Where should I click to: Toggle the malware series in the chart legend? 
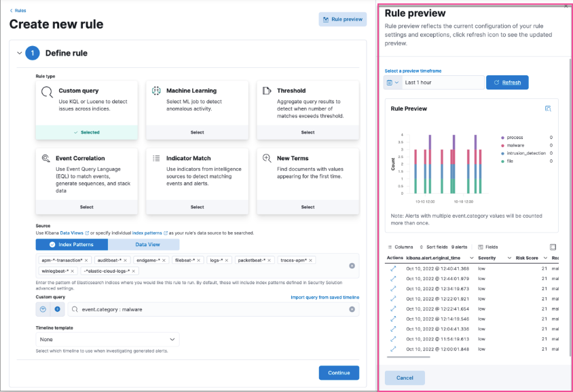tap(513, 144)
